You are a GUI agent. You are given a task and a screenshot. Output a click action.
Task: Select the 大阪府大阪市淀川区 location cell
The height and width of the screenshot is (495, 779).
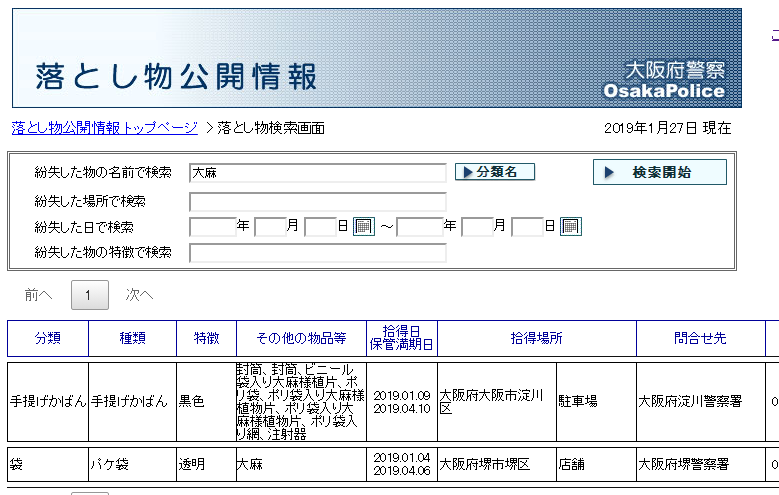pos(497,402)
